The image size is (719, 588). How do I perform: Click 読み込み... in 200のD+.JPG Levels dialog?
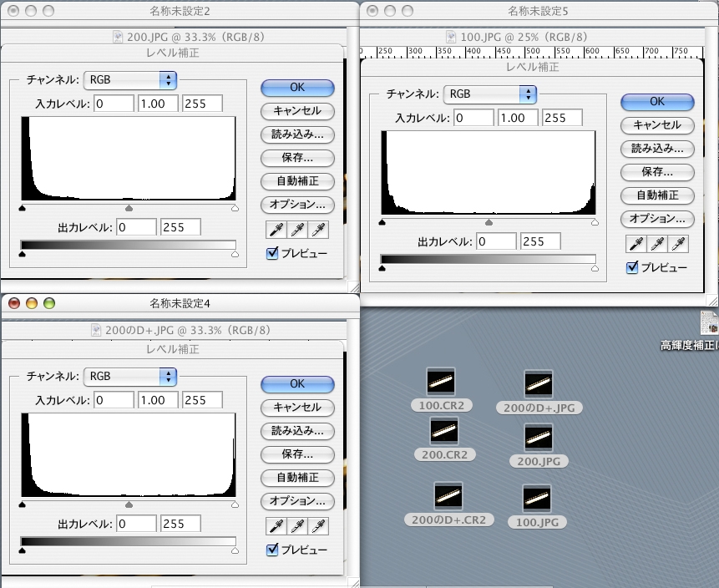pos(297,431)
